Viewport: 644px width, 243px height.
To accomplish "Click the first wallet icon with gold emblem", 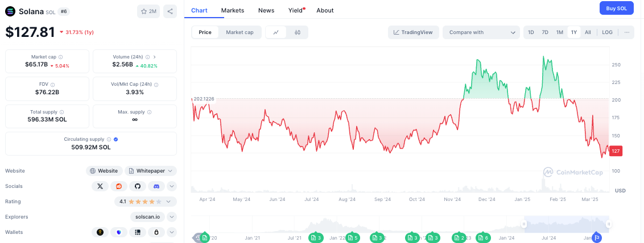I will 100,232.
